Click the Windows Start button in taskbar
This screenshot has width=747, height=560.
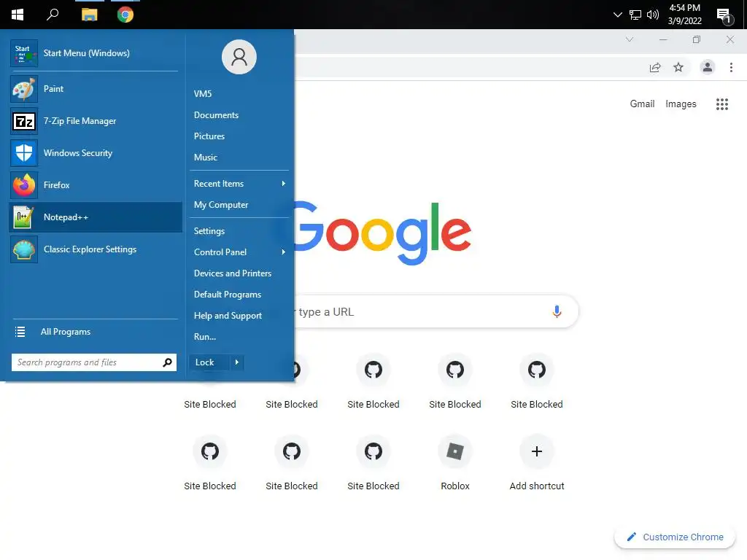tap(18, 15)
